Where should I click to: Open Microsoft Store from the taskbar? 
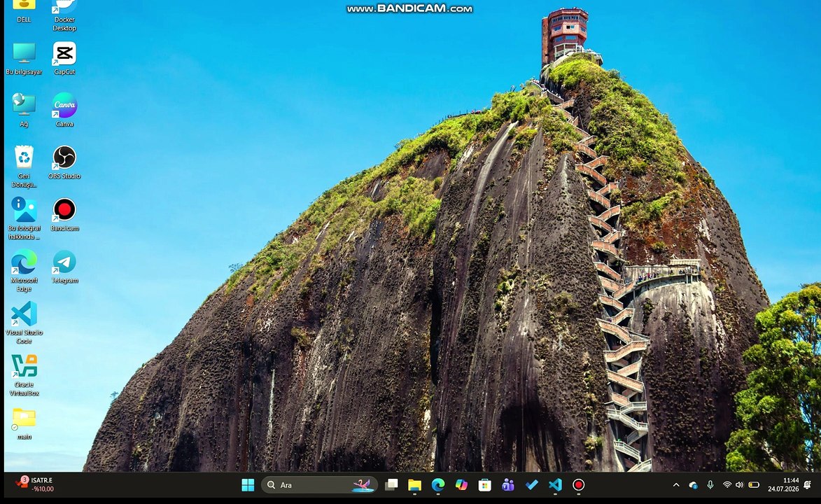(x=485, y=485)
